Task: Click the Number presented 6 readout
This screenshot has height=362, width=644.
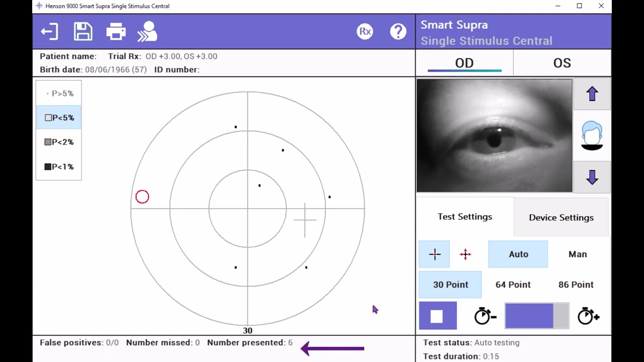Action: pos(250,342)
